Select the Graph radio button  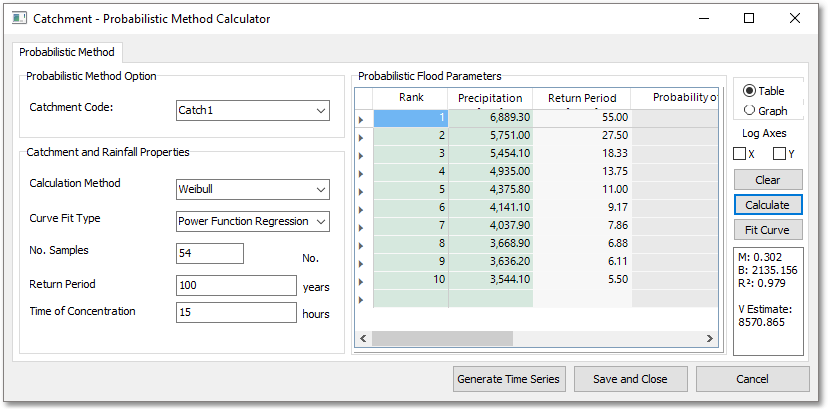point(749,110)
